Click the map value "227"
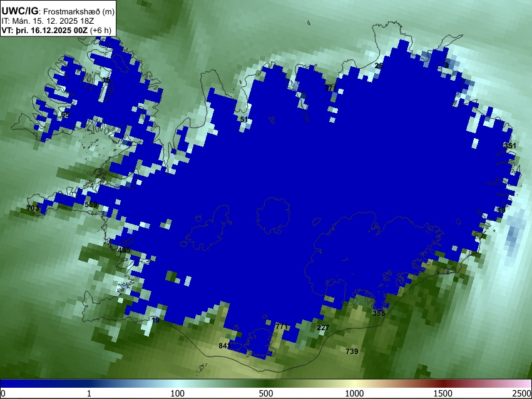Viewport: 532px width, 399px height. [323, 328]
